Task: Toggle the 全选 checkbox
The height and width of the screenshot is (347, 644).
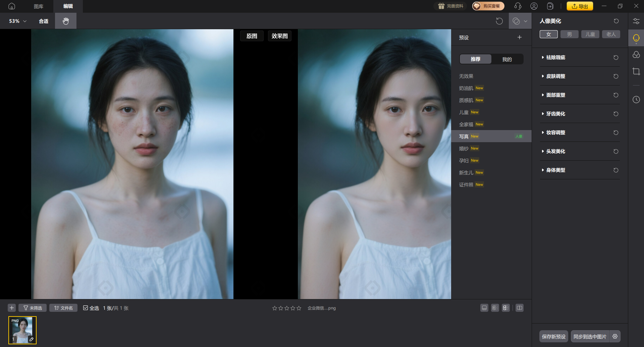Action: (x=86, y=308)
